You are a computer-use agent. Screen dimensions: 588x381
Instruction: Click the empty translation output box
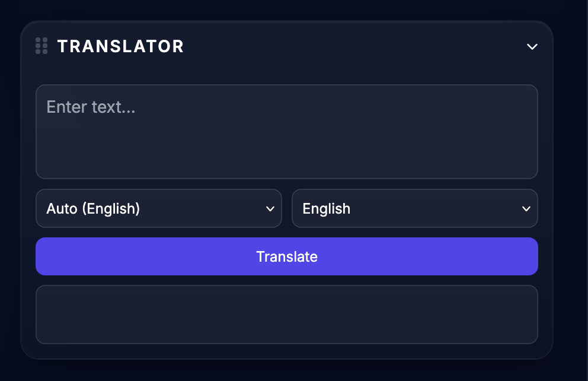287,315
